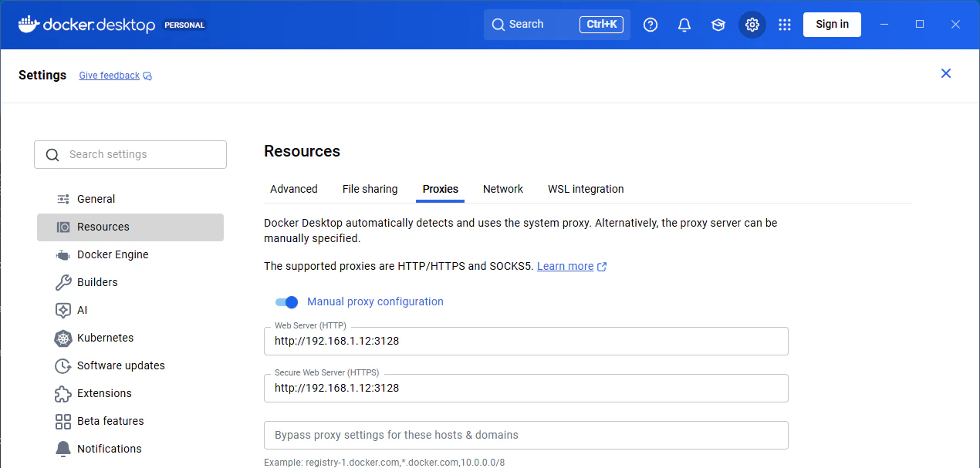The width and height of the screenshot is (980, 468).
Task: Click the Sign in button
Action: (832, 25)
